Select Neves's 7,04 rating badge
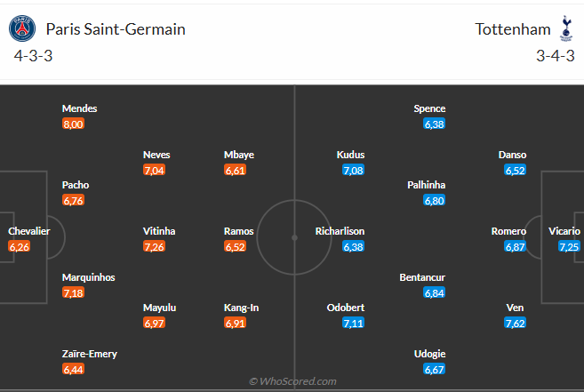This screenshot has height=392, width=584. click(x=154, y=170)
